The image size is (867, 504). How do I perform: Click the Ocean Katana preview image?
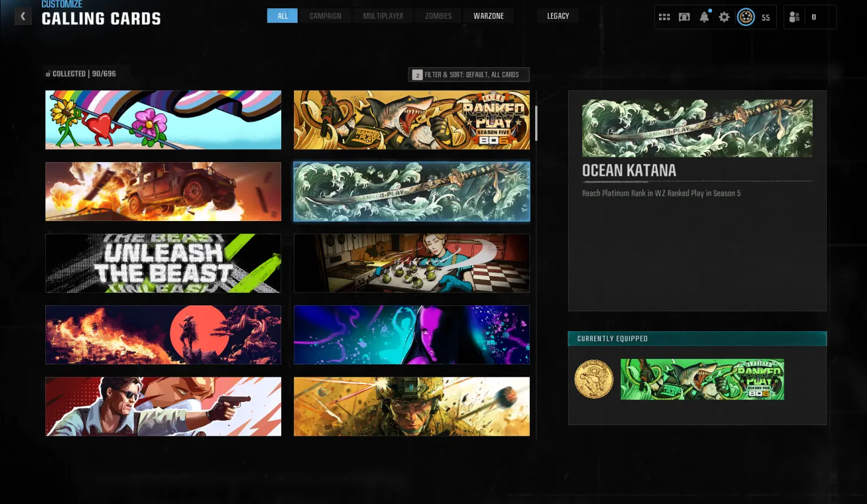pos(697,128)
